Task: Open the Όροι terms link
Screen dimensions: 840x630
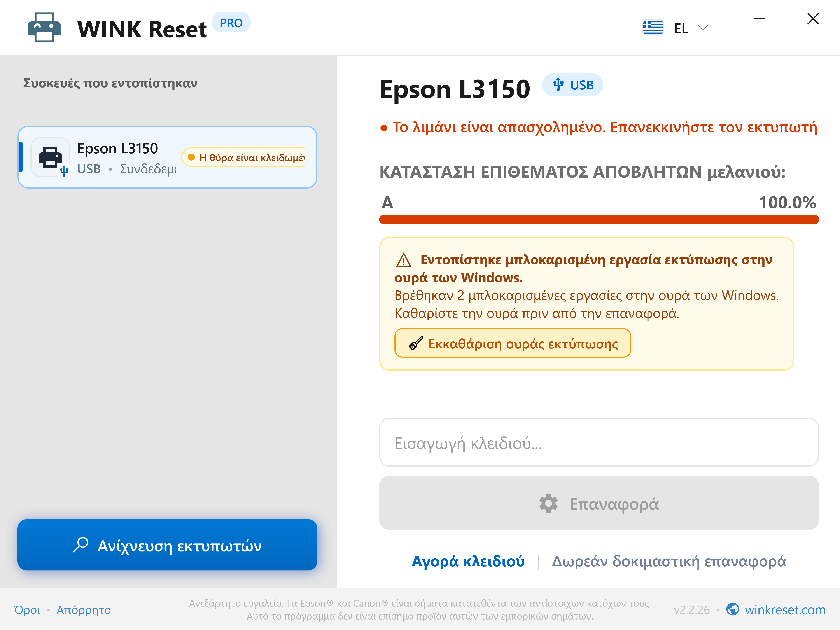Action: [27, 610]
